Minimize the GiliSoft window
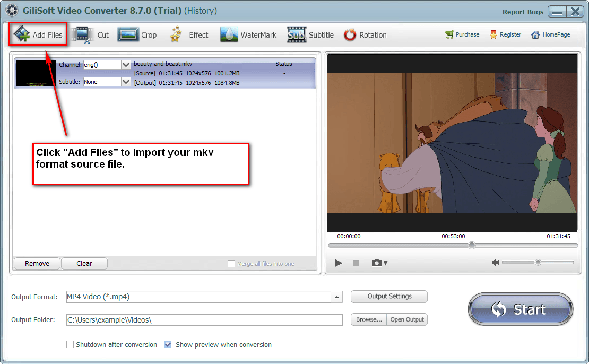 tap(557, 12)
